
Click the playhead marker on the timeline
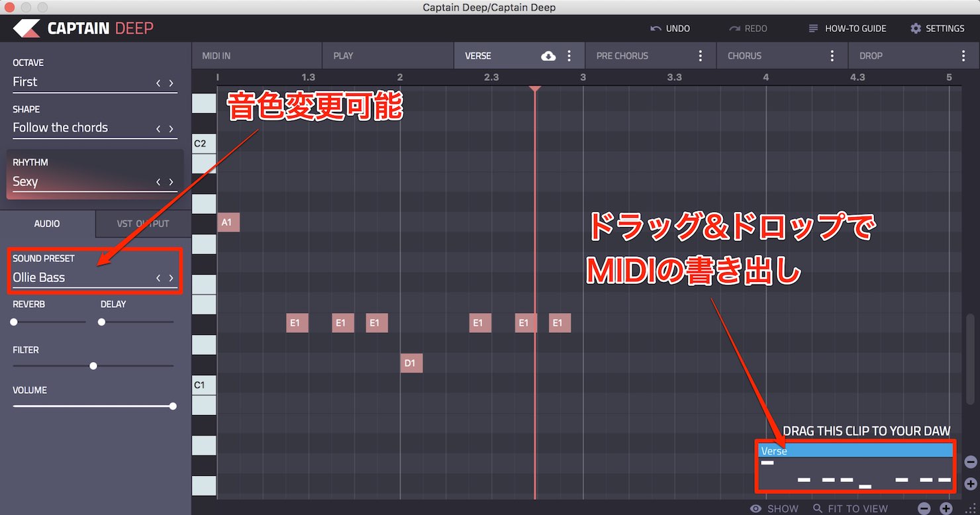pos(535,89)
